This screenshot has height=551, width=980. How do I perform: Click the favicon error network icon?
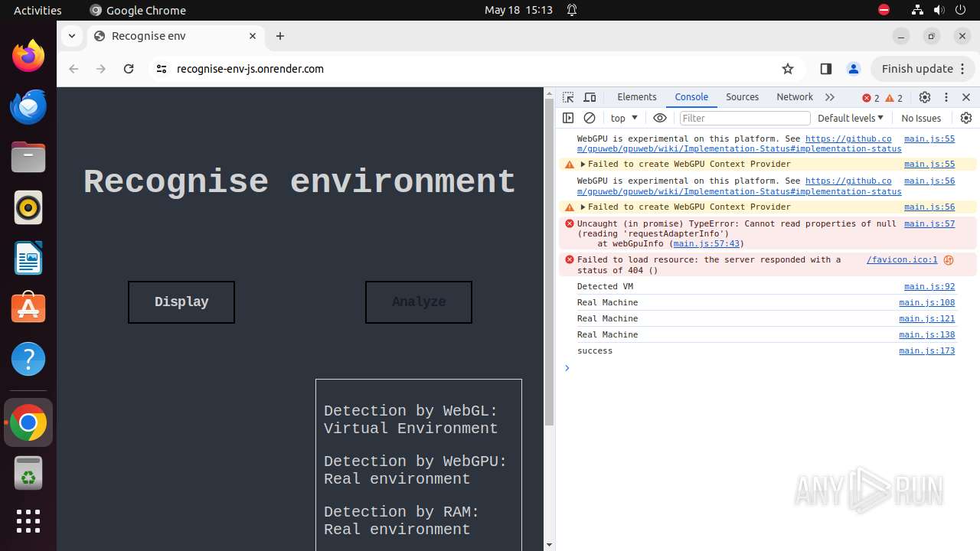tap(949, 260)
